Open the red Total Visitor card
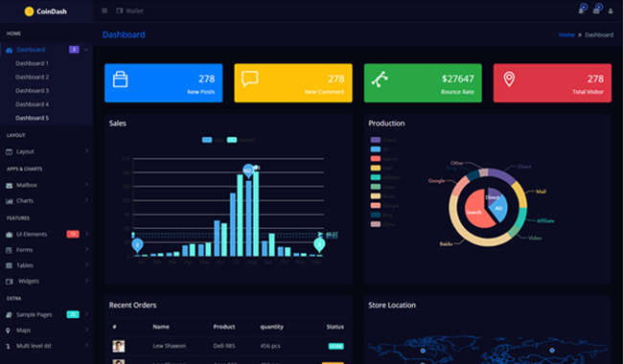This screenshot has height=364, width=623. (x=552, y=83)
